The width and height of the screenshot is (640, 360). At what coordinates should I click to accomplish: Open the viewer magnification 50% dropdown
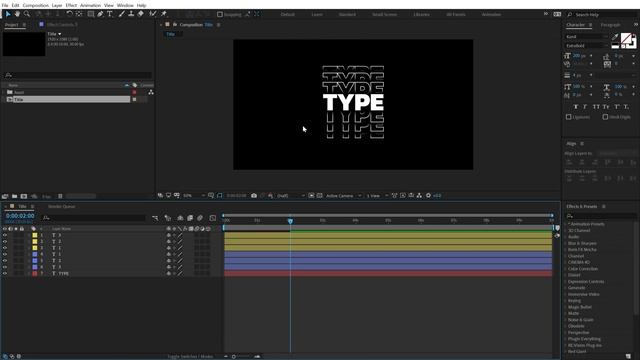[194, 196]
